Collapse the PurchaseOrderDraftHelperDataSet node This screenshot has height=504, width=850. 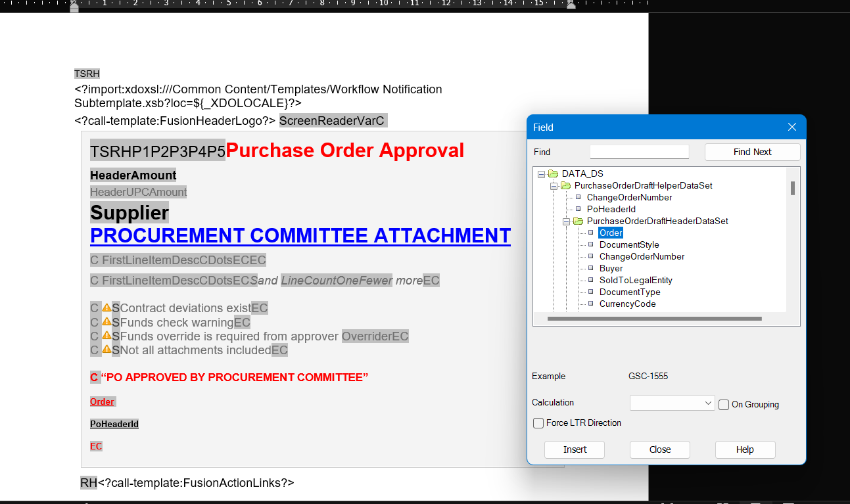553,186
